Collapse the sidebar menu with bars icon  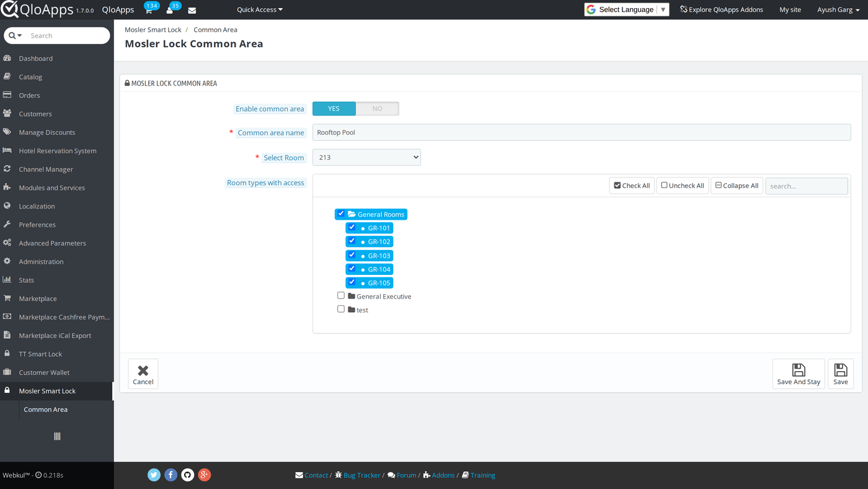click(x=57, y=436)
